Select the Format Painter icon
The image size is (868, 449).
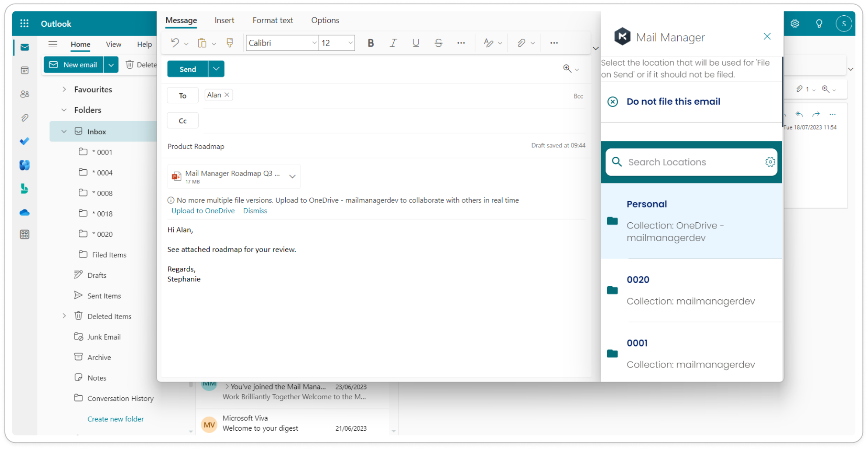pos(230,43)
